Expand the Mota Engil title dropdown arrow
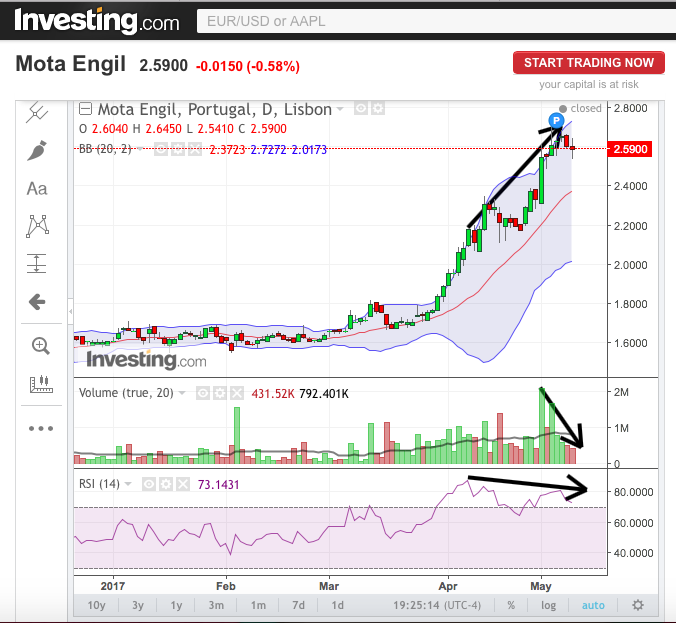 click(340, 109)
